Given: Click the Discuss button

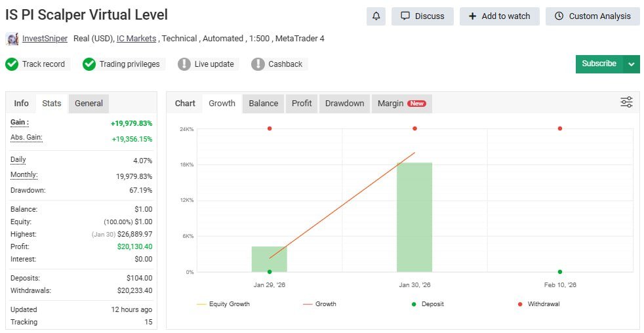Looking at the screenshot, I should 422,16.
